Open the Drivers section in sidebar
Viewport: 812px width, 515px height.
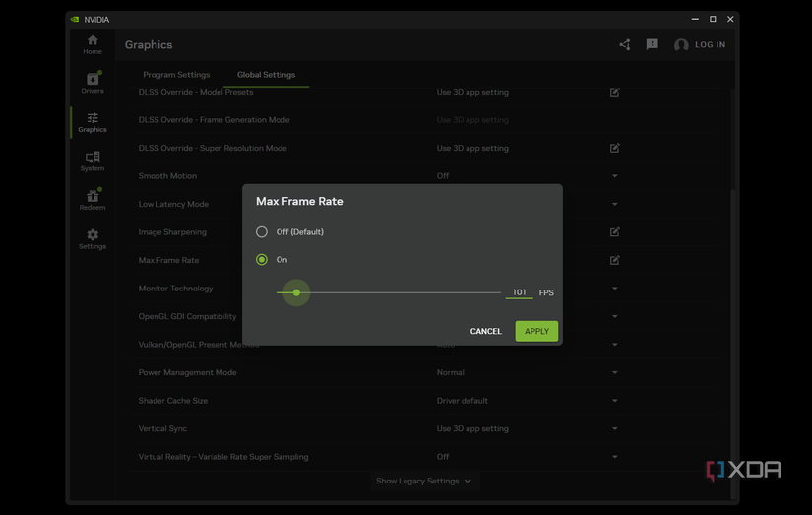click(93, 83)
